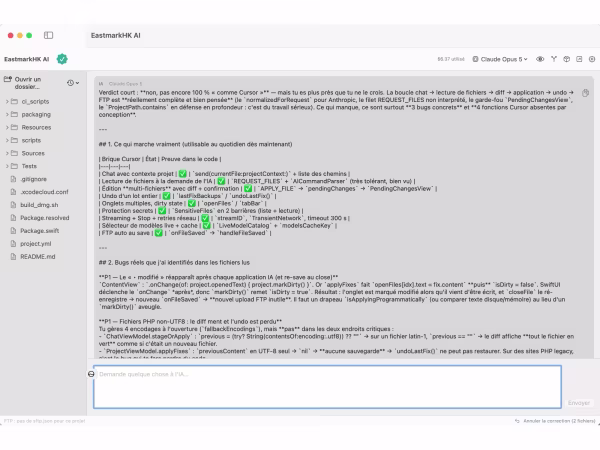Click Annuler la correction (2 fichiers)
Viewport: 600px width, 450px height.
(559, 421)
